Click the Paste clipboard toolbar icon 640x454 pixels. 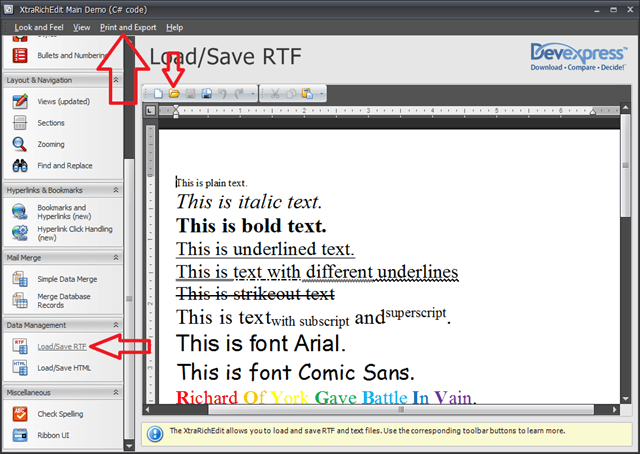click(x=307, y=93)
